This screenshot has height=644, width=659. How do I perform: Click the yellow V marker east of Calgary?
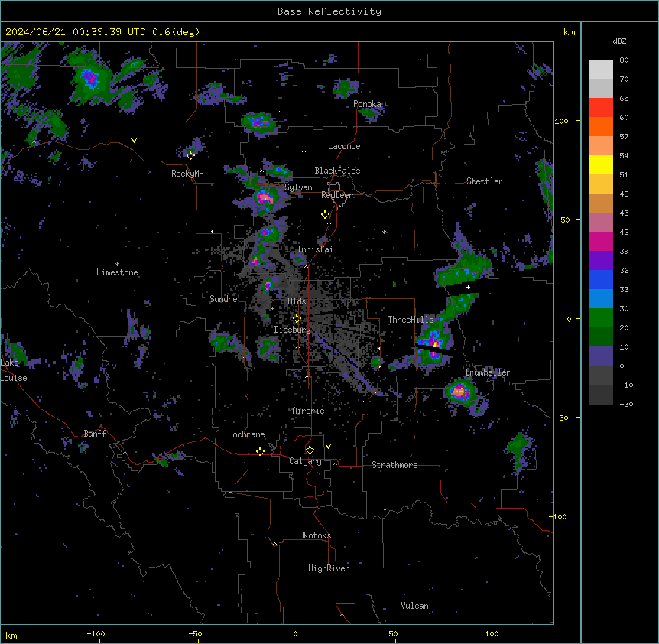click(x=328, y=447)
